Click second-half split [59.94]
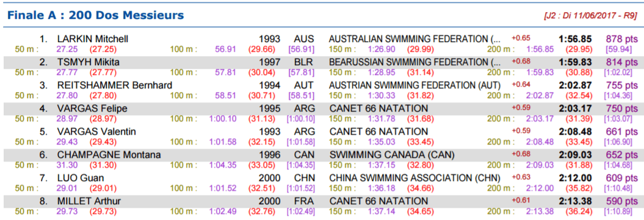This screenshot has height=220, width=644. tap(619, 49)
